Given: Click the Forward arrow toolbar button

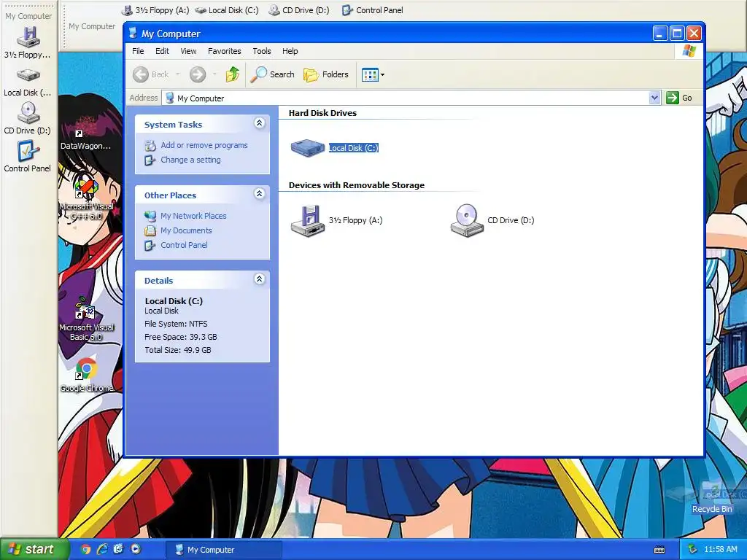Looking at the screenshot, I should tap(197, 74).
